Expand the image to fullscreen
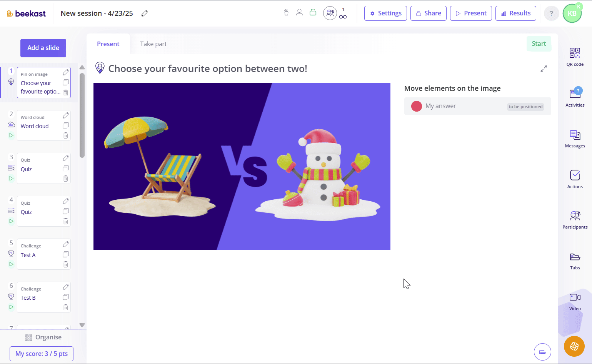Viewport: 592px width, 364px height. coord(544,69)
